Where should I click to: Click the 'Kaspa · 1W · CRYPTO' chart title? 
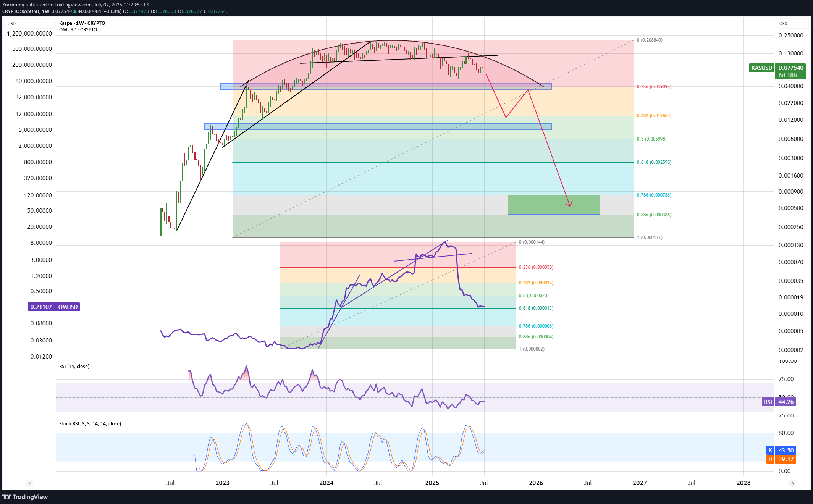click(82, 23)
